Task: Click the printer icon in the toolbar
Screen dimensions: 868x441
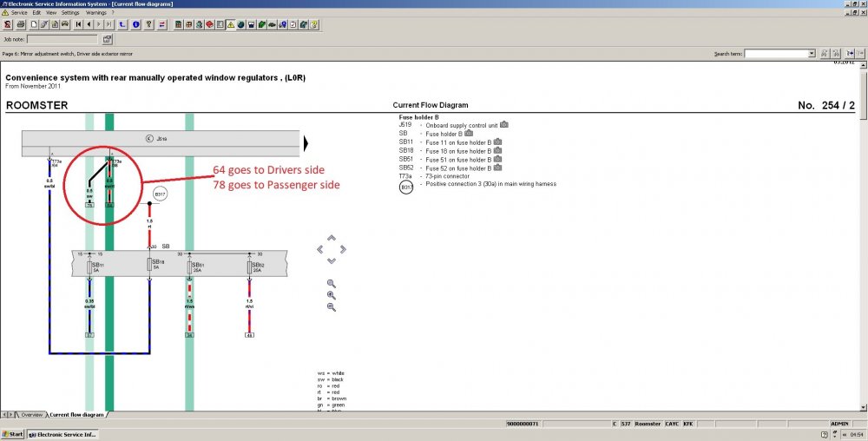Action: click(21, 24)
